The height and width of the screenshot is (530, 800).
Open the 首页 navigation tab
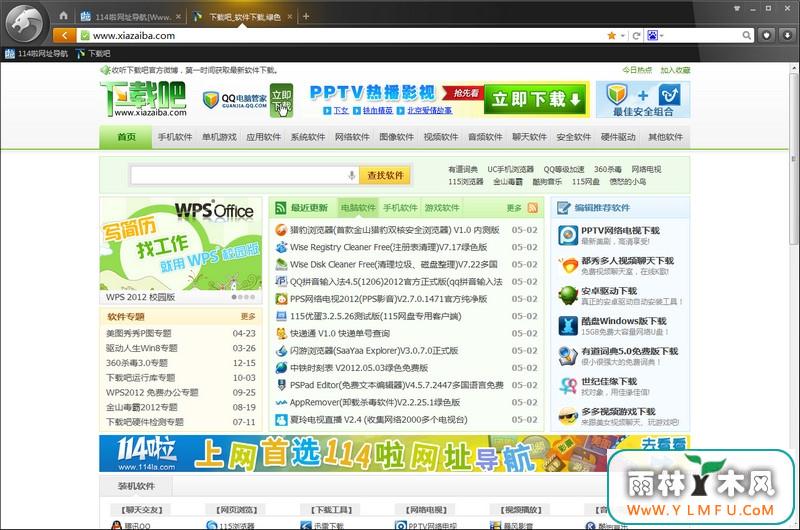[x=126, y=137]
